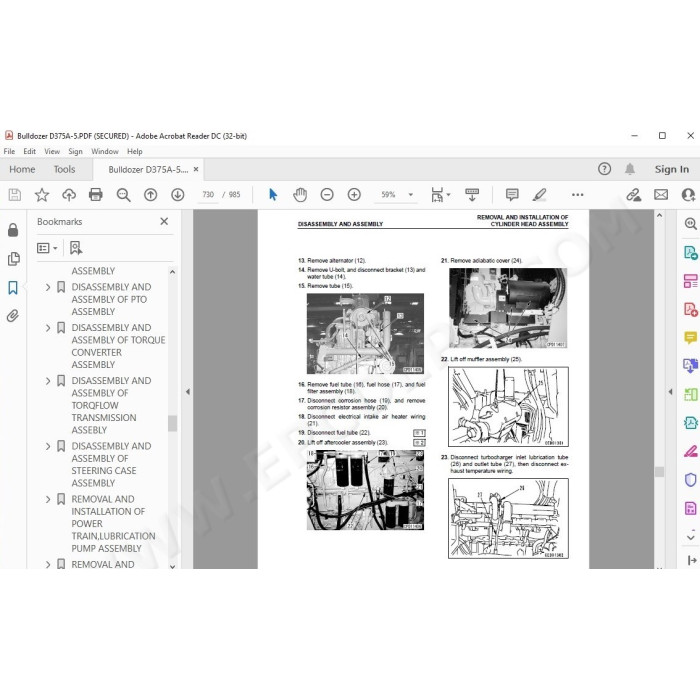Expand the right tools pane

click(692, 560)
